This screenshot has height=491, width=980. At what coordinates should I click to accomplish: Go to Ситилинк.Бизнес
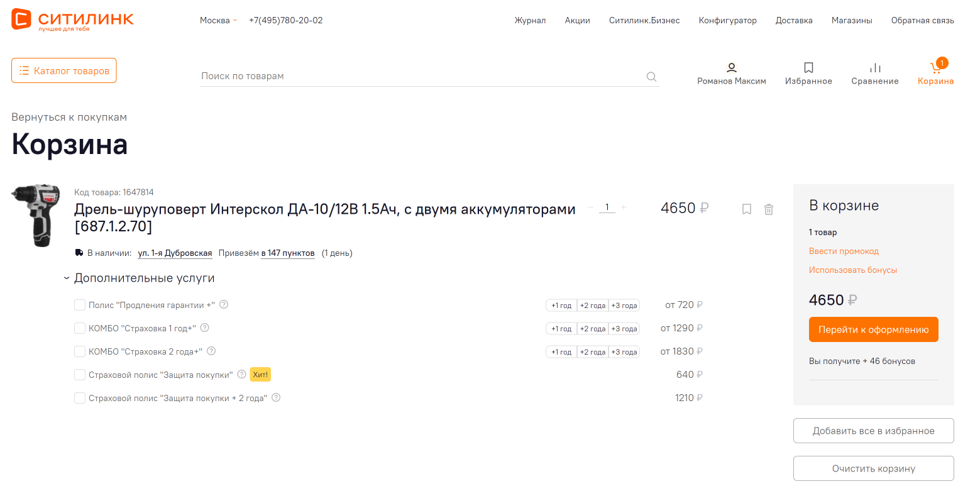tap(644, 20)
